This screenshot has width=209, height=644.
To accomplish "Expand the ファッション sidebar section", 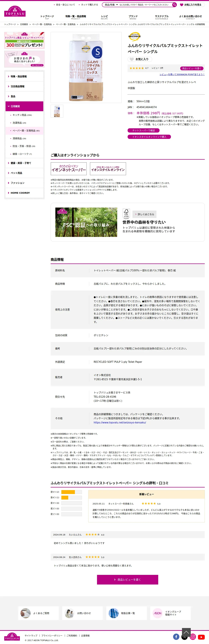I will click(24, 183).
